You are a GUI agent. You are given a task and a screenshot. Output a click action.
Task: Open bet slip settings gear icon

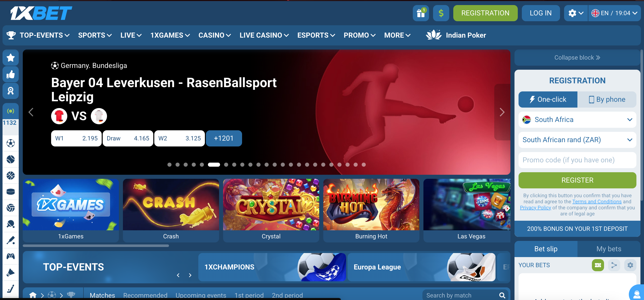(x=630, y=265)
